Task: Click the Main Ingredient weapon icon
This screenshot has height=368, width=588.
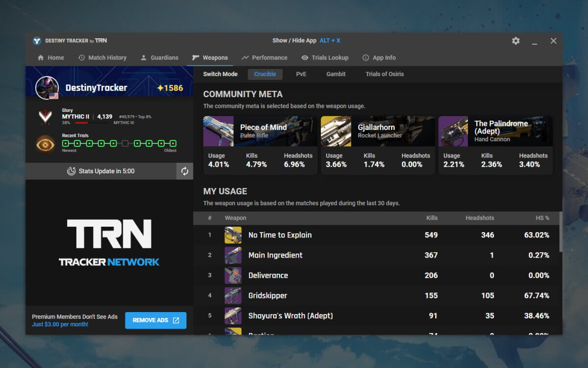Action: tap(233, 255)
